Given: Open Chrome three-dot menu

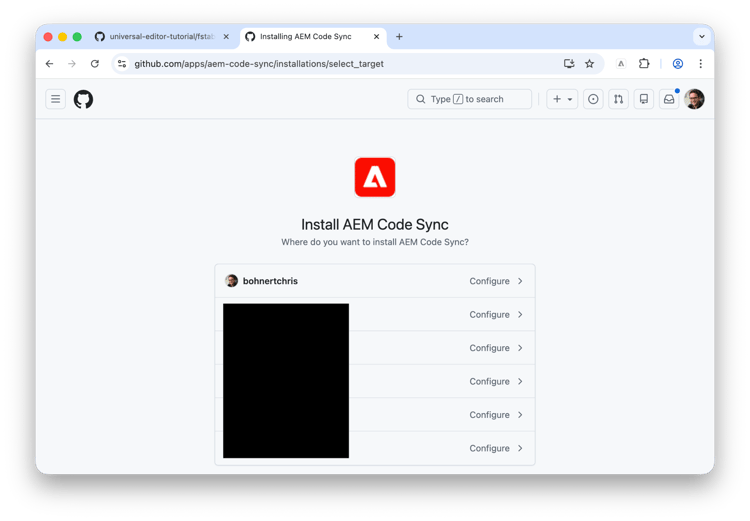Looking at the screenshot, I should tap(700, 64).
